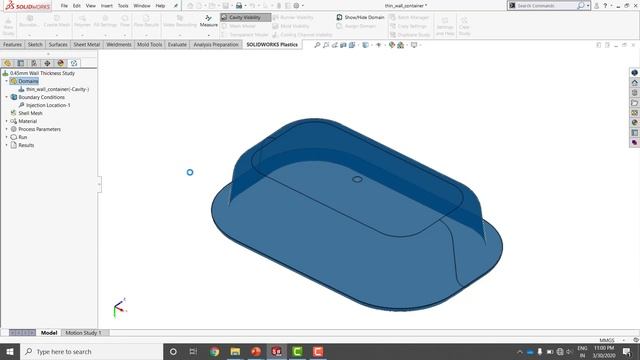Open the SOLIDWORKS Resources home task pane icon
Screen dimensions: 640x360
click(634, 82)
